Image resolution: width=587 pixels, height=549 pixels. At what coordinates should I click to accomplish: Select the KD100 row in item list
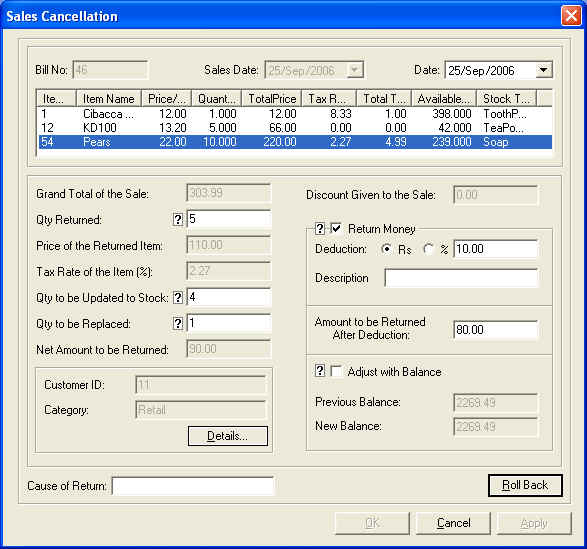tap(295, 128)
